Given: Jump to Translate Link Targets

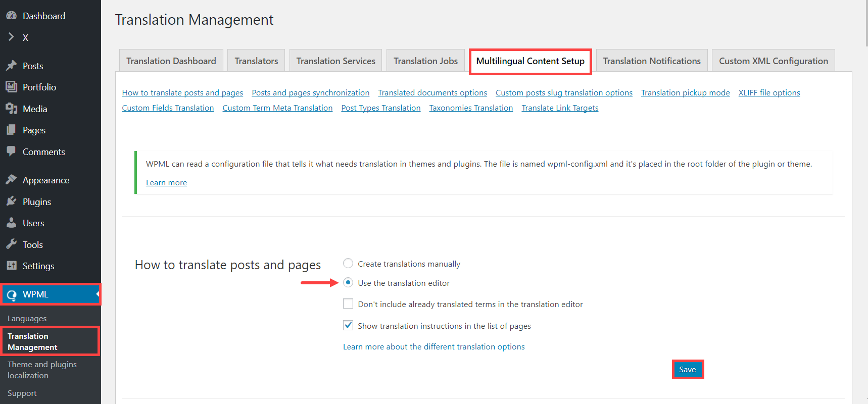Looking at the screenshot, I should point(560,108).
